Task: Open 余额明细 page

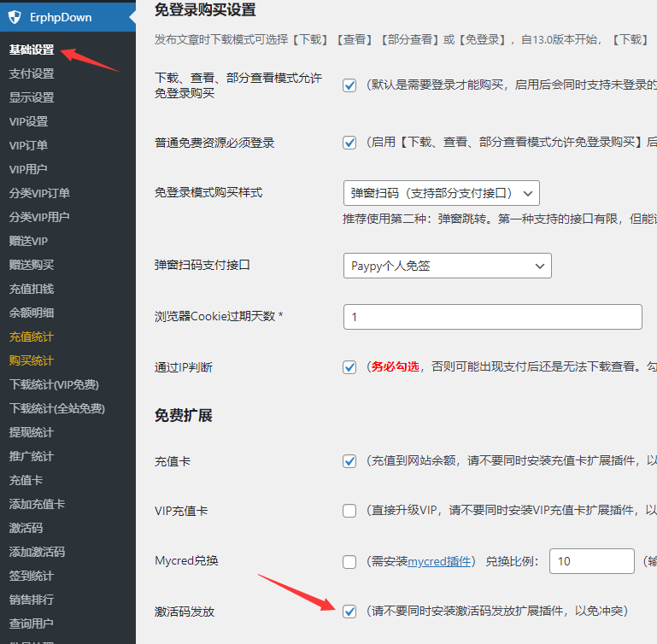Action: click(32, 313)
